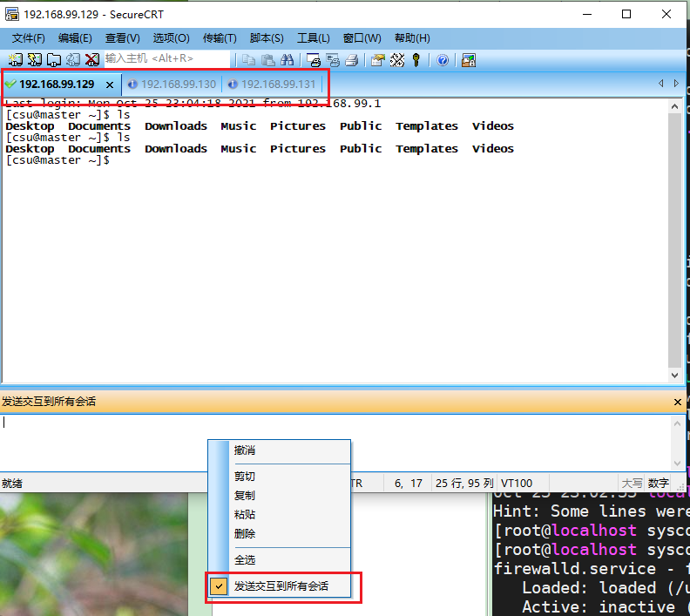Uncheck 发送交互到所有会话 in context menu
Viewport: 690px width, 616px height.
(x=280, y=586)
